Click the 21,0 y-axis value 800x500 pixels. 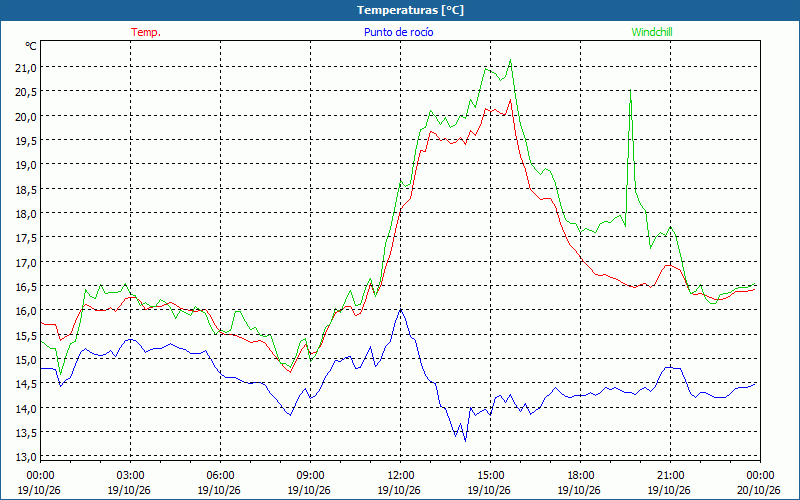coord(26,67)
